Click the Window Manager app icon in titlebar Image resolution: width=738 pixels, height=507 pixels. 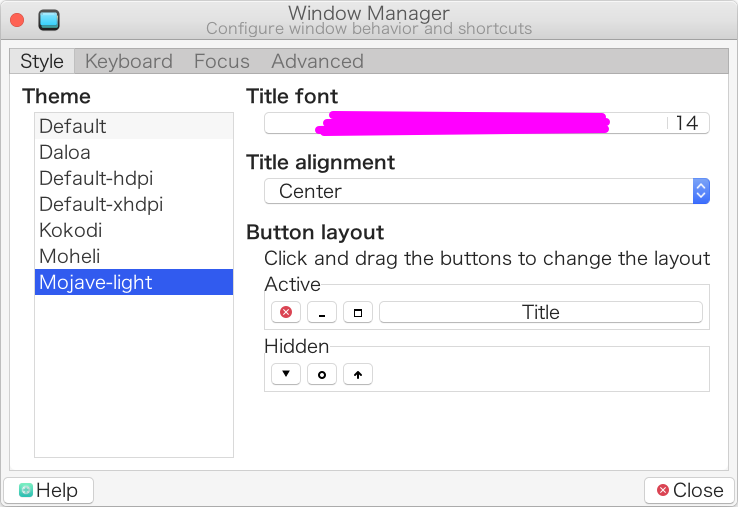[47, 20]
